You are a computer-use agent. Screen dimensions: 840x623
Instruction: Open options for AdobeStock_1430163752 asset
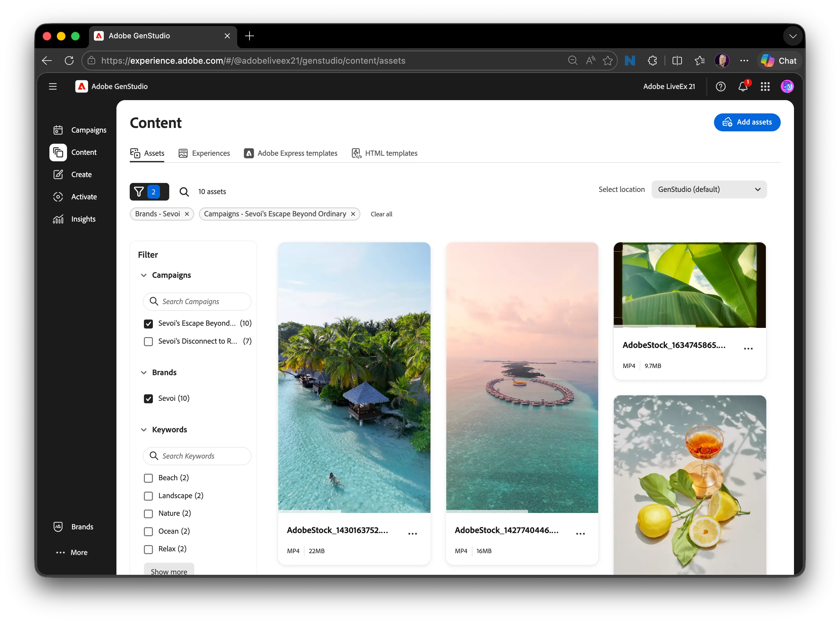click(x=413, y=533)
